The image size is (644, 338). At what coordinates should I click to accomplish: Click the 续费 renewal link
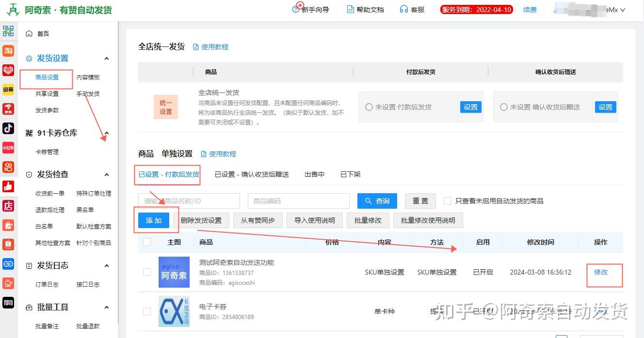(530, 10)
